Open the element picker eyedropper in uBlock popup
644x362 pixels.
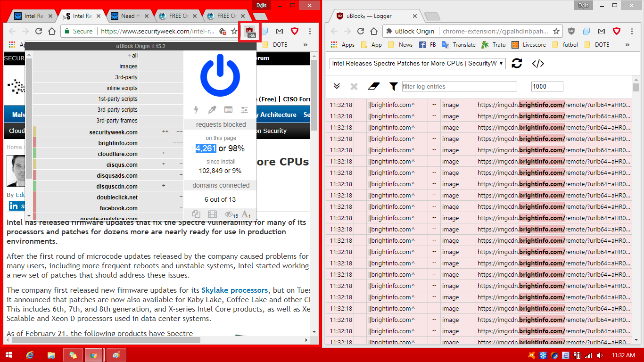[212, 110]
